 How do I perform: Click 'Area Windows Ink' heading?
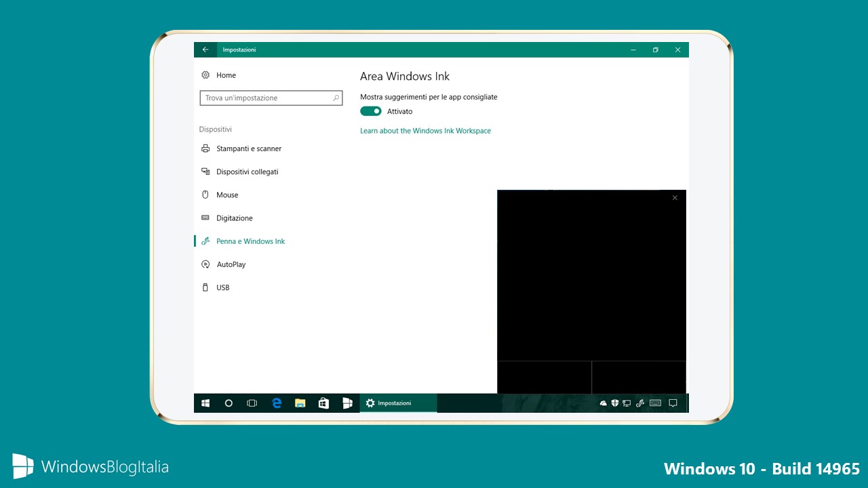coord(405,77)
